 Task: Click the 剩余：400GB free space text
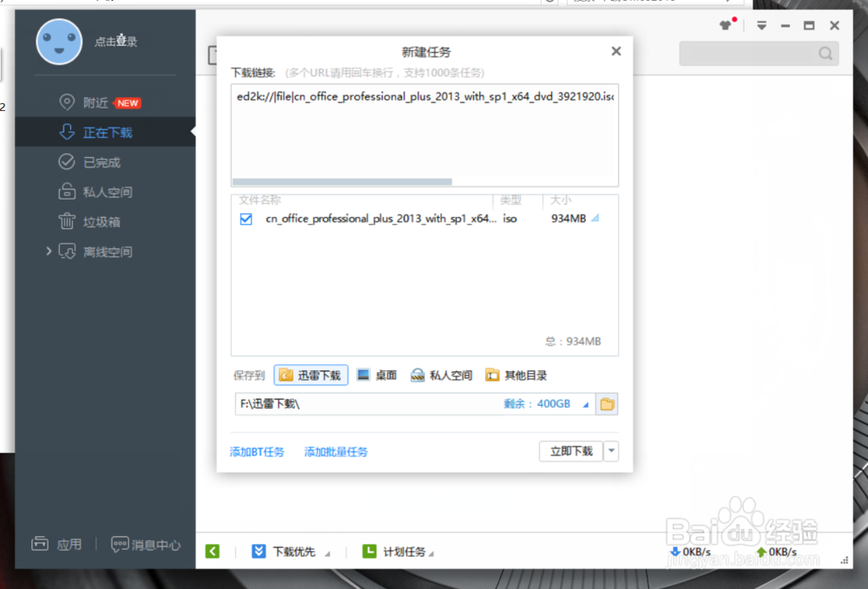[536, 403]
